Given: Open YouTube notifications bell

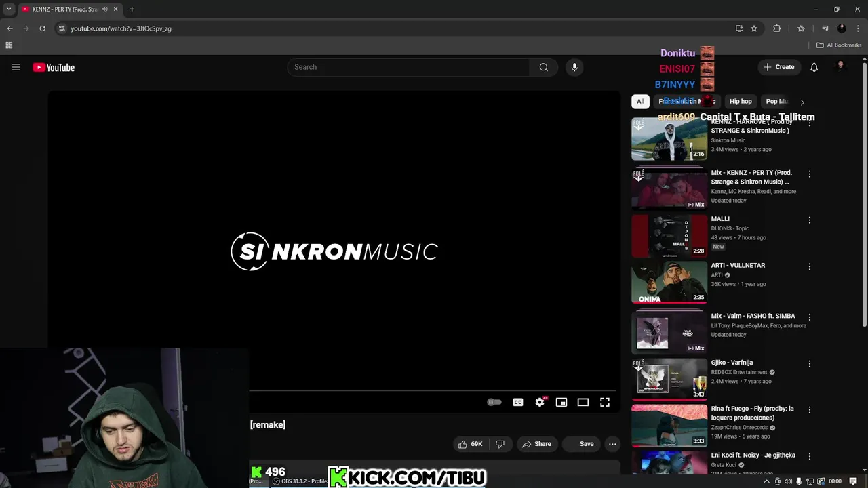Looking at the screenshot, I should pos(814,67).
